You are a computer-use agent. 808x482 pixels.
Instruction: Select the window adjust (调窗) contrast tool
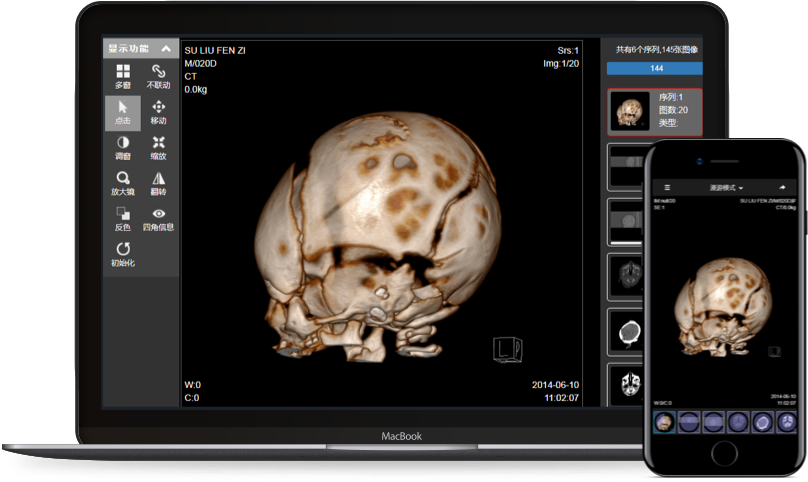click(x=123, y=147)
